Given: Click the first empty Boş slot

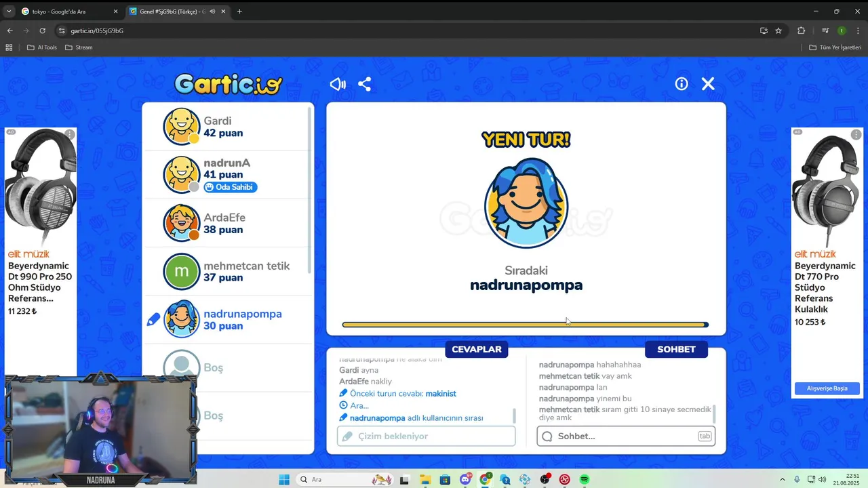Looking at the screenshot, I should point(228,367).
